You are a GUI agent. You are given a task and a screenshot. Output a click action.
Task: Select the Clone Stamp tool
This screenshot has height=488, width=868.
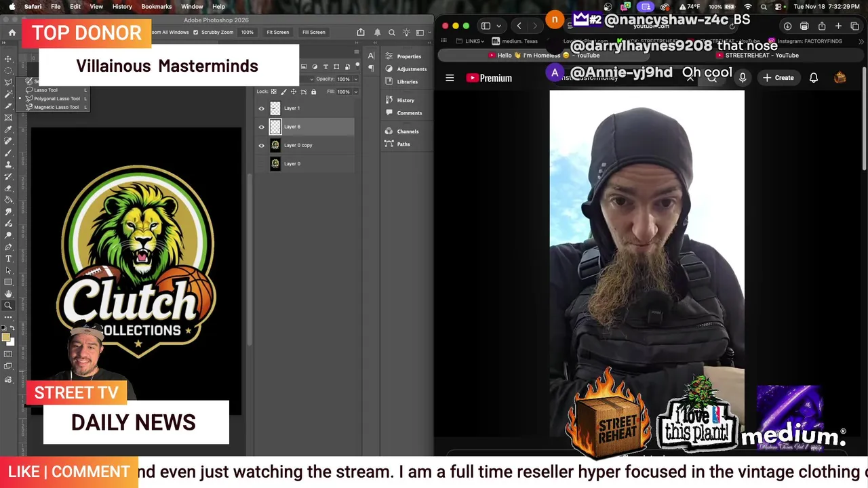(8, 164)
